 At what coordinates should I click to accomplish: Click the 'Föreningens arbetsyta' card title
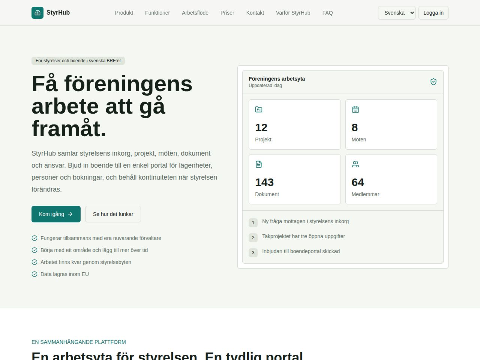coord(277,79)
